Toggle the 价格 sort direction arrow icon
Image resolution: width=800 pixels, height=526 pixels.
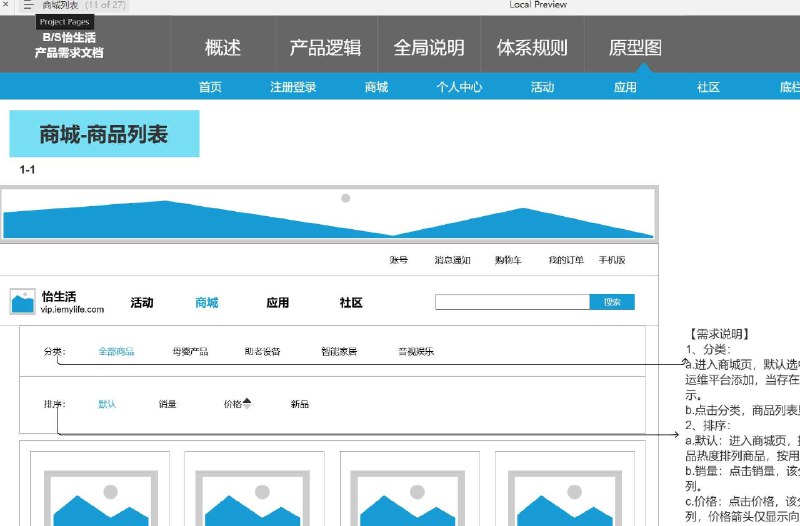pos(247,403)
